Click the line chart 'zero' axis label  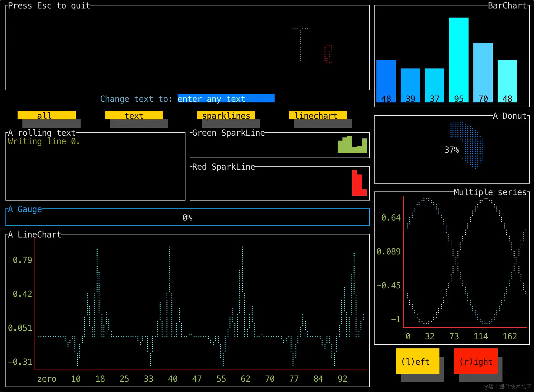click(x=47, y=379)
